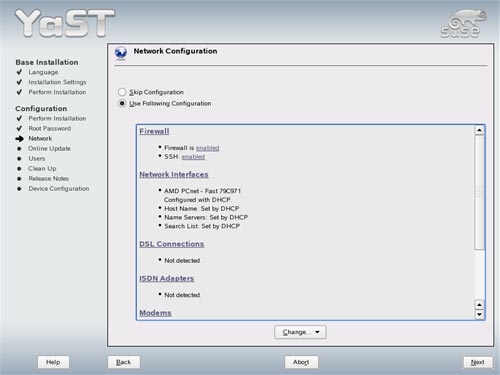The height and width of the screenshot is (375, 500).
Task: Click the scroll down arrow at bottom of scrollbar
Action: point(479,314)
